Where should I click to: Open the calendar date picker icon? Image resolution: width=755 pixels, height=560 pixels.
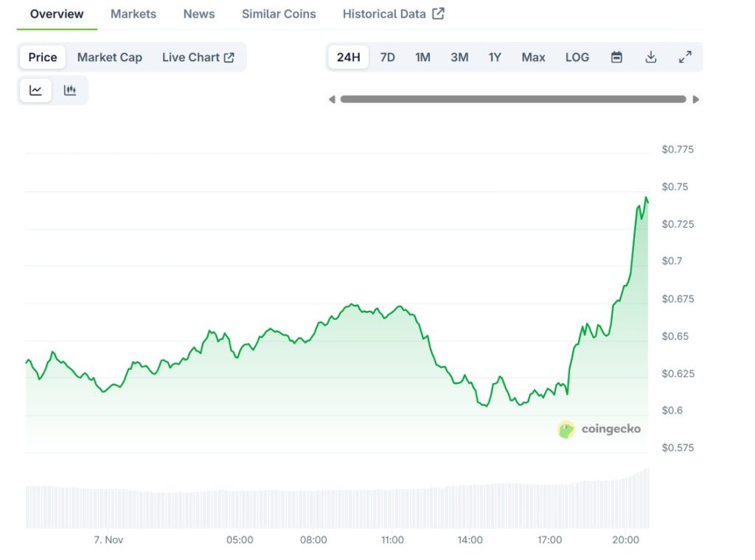click(616, 57)
